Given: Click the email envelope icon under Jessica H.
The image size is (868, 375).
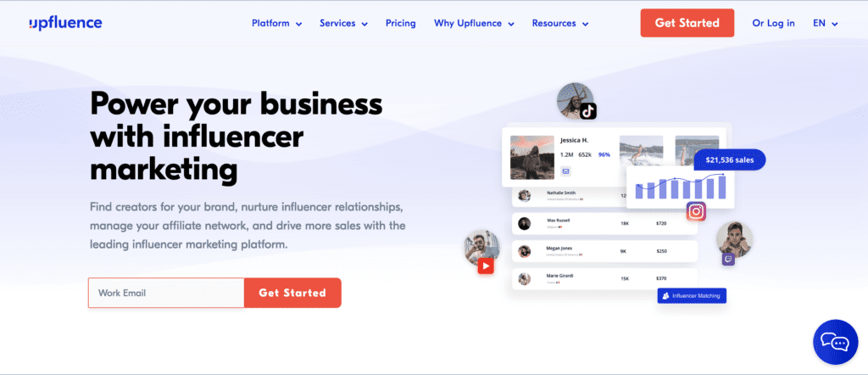Looking at the screenshot, I should [x=565, y=171].
